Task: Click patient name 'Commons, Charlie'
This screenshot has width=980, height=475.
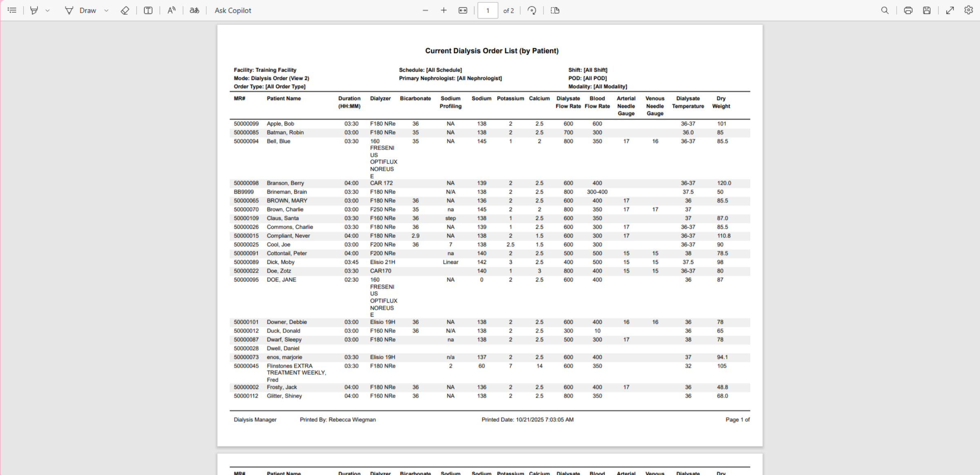Action: (x=290, y=227)
